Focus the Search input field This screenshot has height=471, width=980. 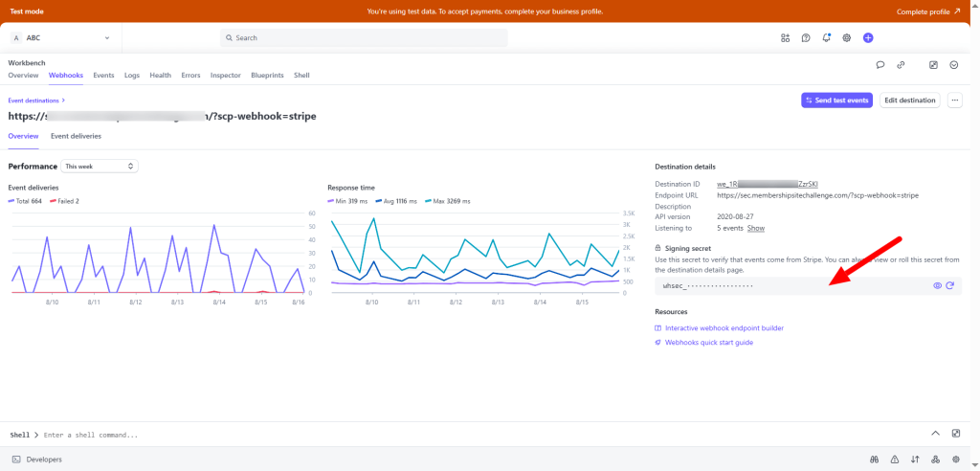coord(364,38)
